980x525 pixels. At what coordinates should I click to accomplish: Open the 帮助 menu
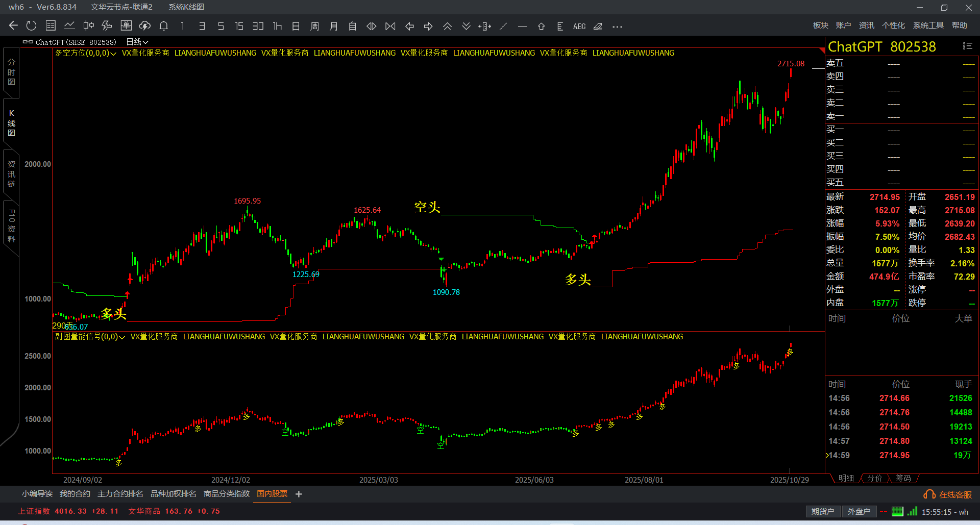click(x=960, y=26)
